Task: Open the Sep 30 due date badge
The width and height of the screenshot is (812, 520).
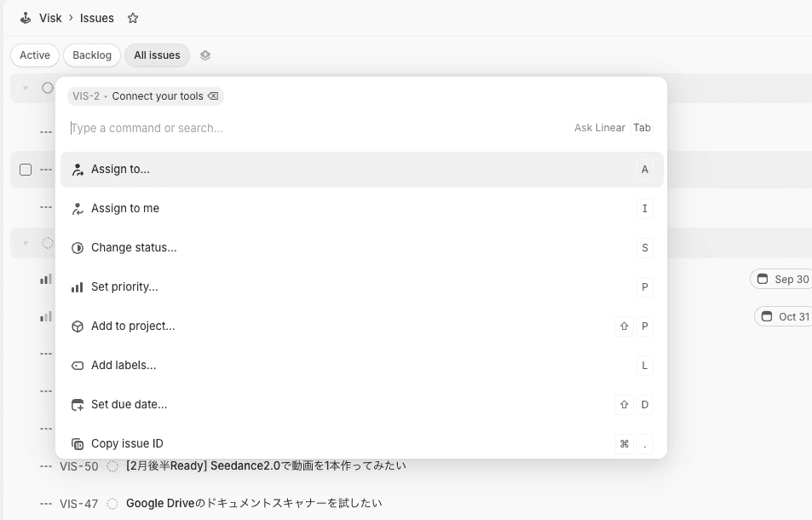Action: click(x=781, y=279)
